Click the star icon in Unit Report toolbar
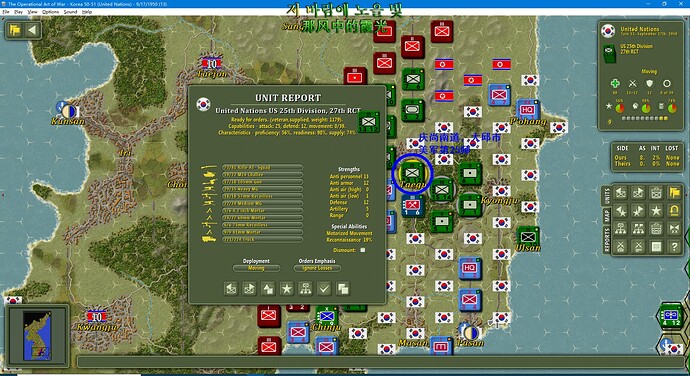The height and width of the screenshot is (376, 690). 286,289
